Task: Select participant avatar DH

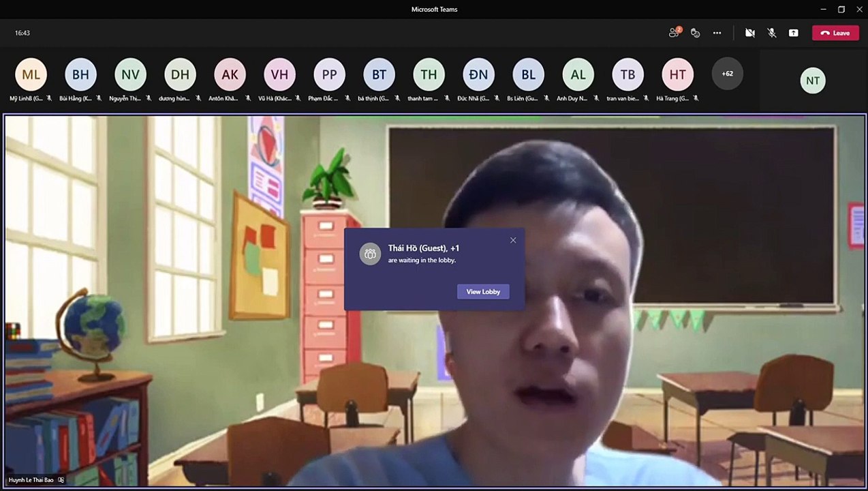Action: coord(180,75)
